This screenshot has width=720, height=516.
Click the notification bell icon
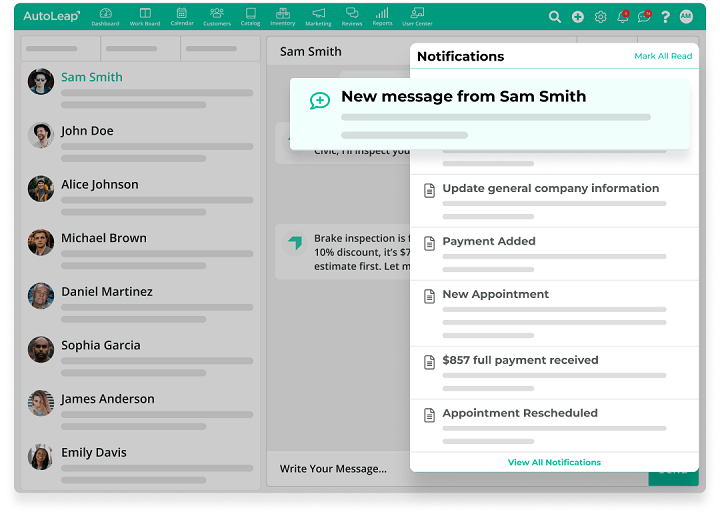tap(623, 17)
